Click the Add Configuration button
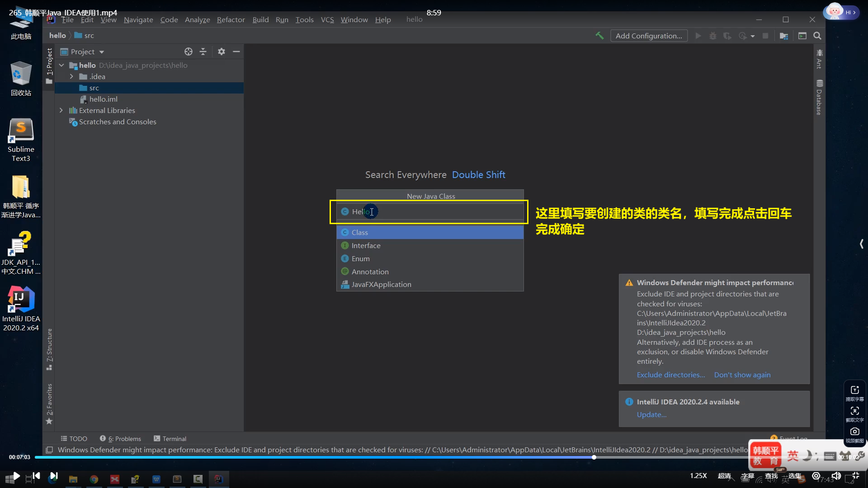This screenshot has height=488, width=868. pos(649,36)
